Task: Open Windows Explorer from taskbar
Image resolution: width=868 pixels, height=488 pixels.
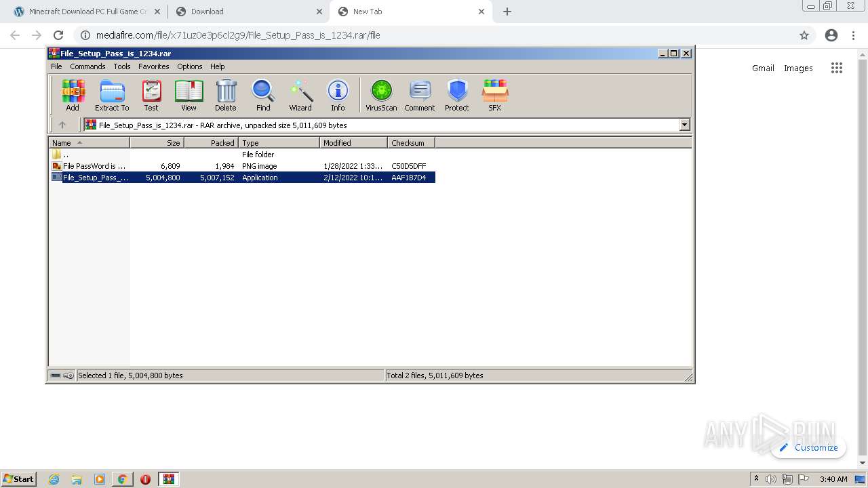Action: pos(77,479)
